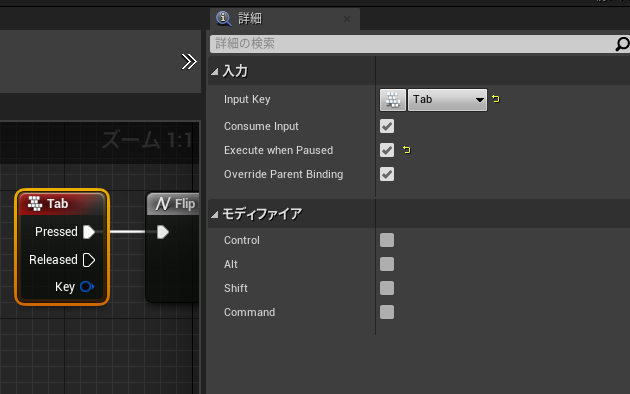Click the keyboard icon on the Tab node

pyautogui.click(x=35, y=204)
